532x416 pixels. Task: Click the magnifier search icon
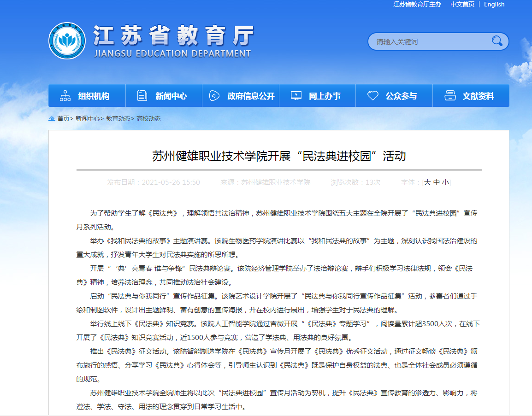497,41
